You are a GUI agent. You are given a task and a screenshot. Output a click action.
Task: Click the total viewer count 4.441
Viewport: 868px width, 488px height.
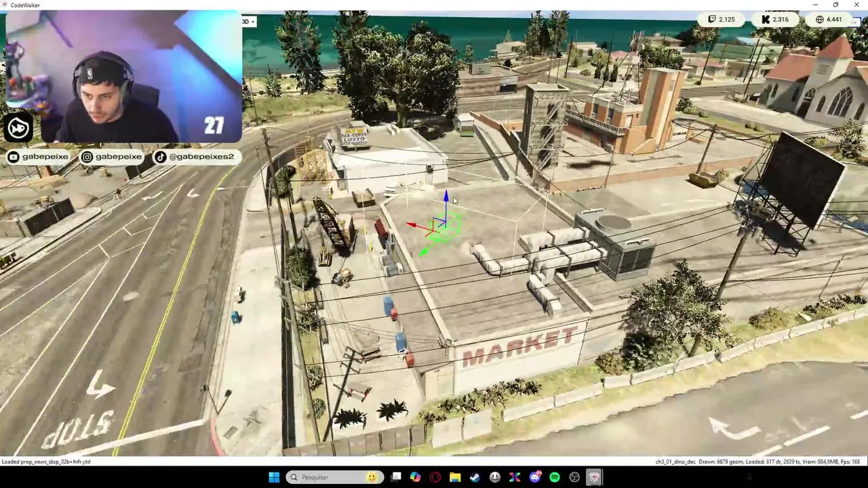(x=829, y=19)
